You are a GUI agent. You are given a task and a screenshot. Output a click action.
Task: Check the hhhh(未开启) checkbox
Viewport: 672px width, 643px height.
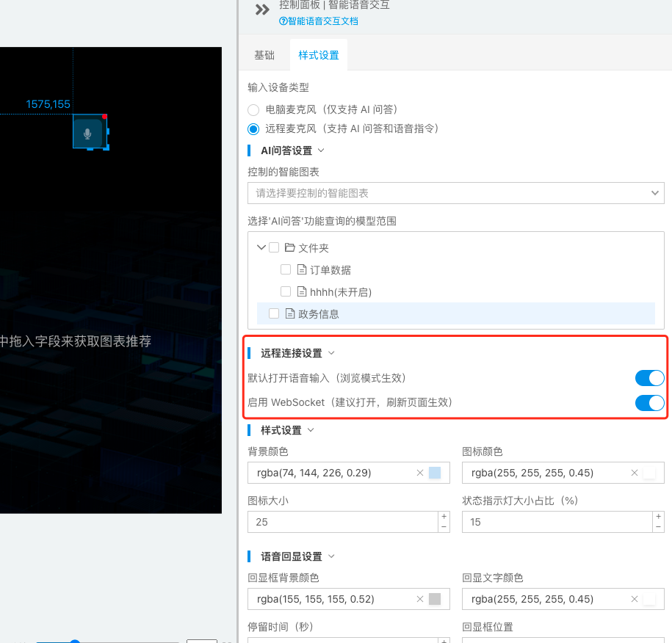tap(286, 291)
